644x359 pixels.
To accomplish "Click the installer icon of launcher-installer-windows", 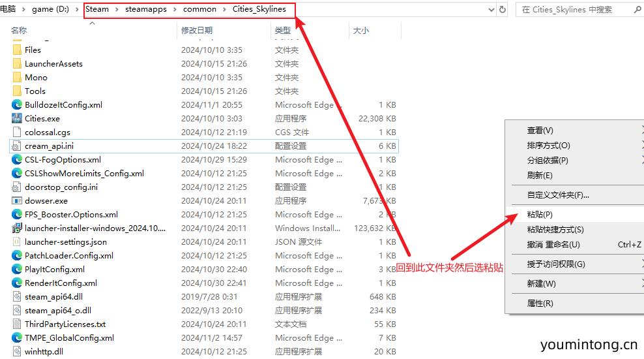I will [17, 228].
